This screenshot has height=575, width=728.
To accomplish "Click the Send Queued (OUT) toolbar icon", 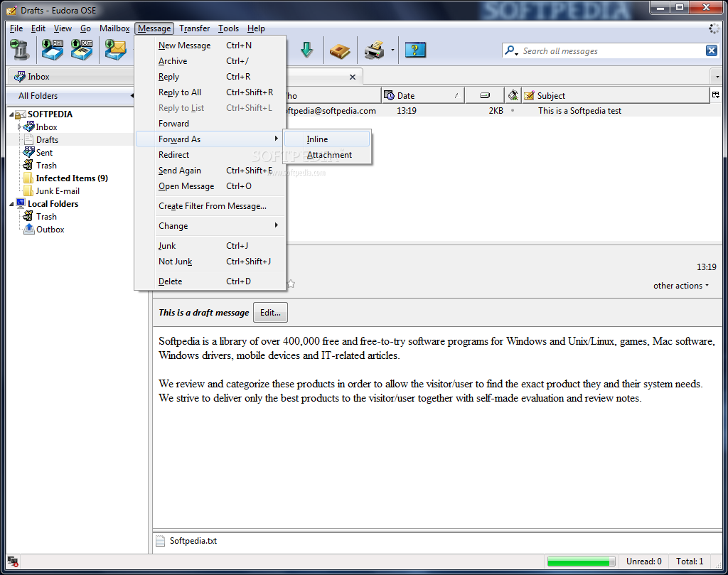I will click(82, 50).
